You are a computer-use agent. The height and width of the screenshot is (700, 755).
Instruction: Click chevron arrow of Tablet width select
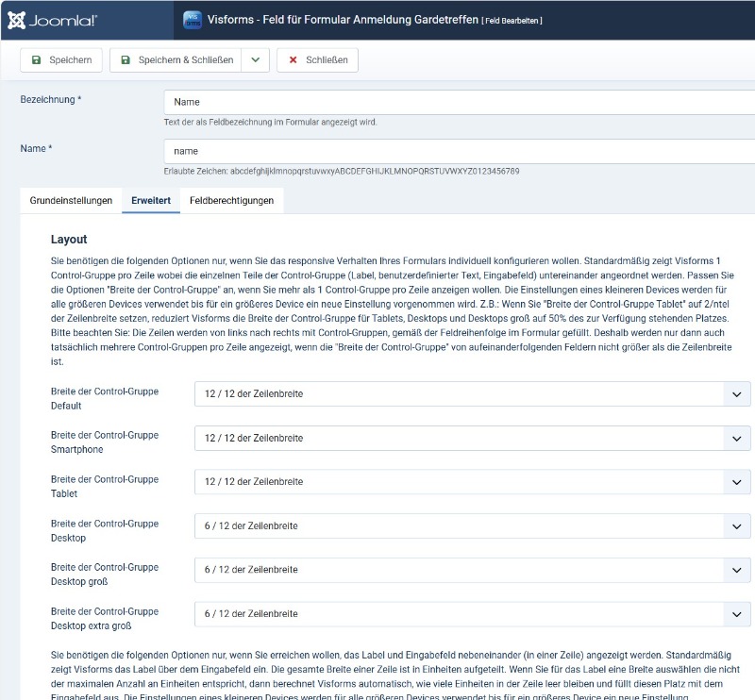(x=736, y=482)
